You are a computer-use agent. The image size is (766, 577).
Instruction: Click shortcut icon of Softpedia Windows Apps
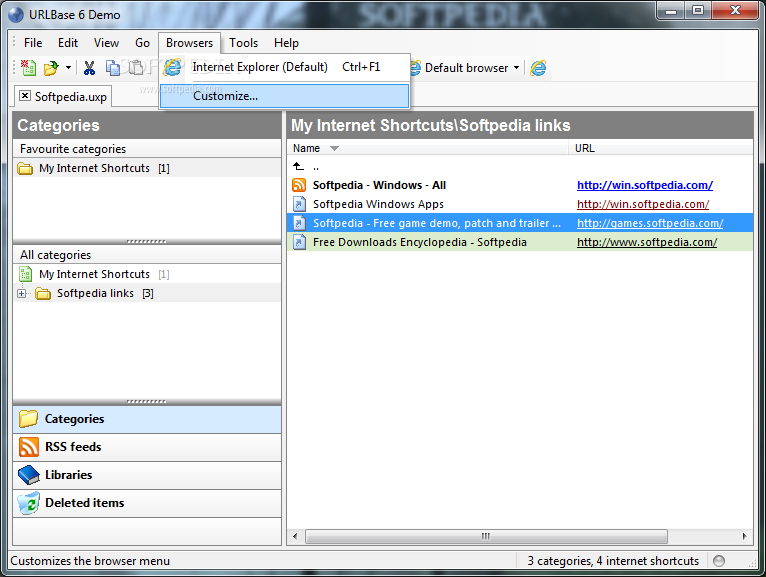(x=299, y=204)
